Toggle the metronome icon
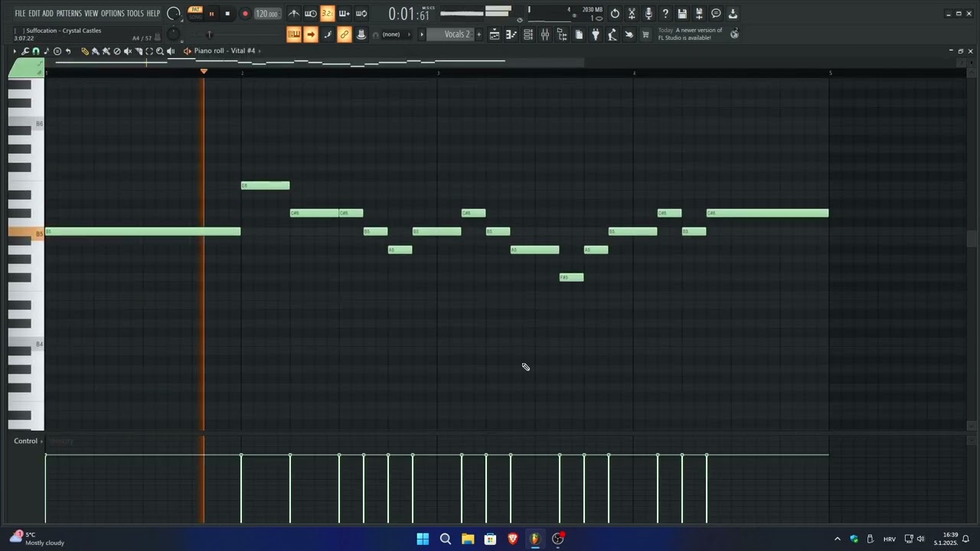 pos(294,14)
